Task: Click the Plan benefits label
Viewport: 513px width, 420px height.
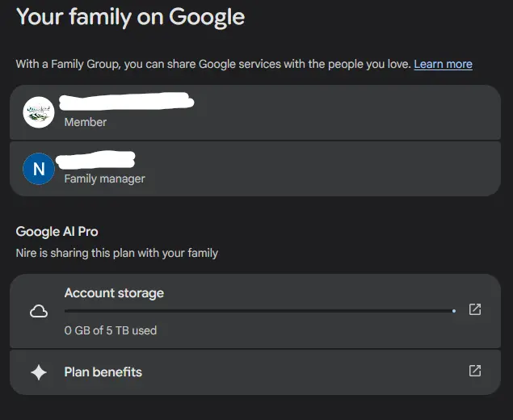Action: click(x=103, y=372)
